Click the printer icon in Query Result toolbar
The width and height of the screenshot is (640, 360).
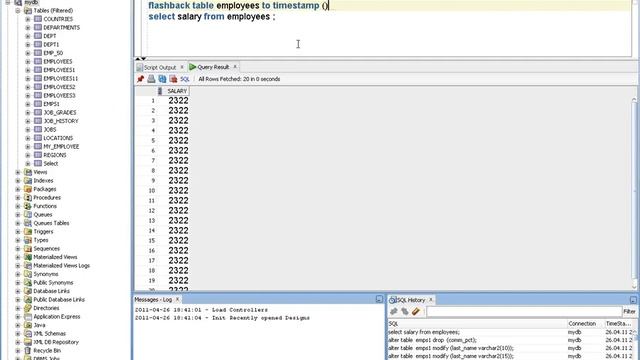click(151, 79)
